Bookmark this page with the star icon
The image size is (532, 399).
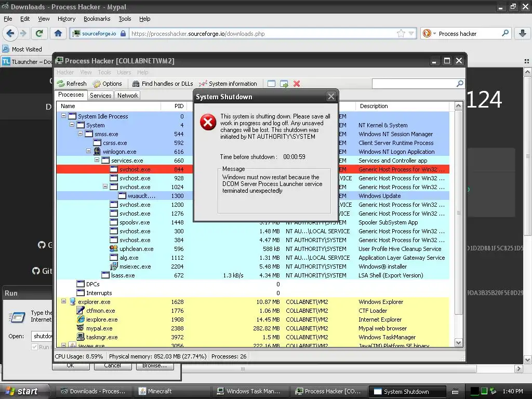(x=401, y=33)
